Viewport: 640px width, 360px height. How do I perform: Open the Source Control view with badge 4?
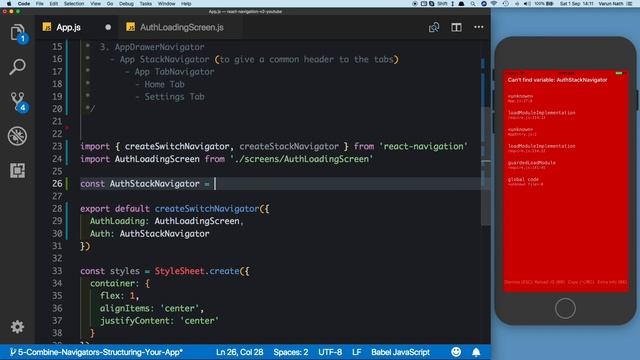click(x=18, y=101)
